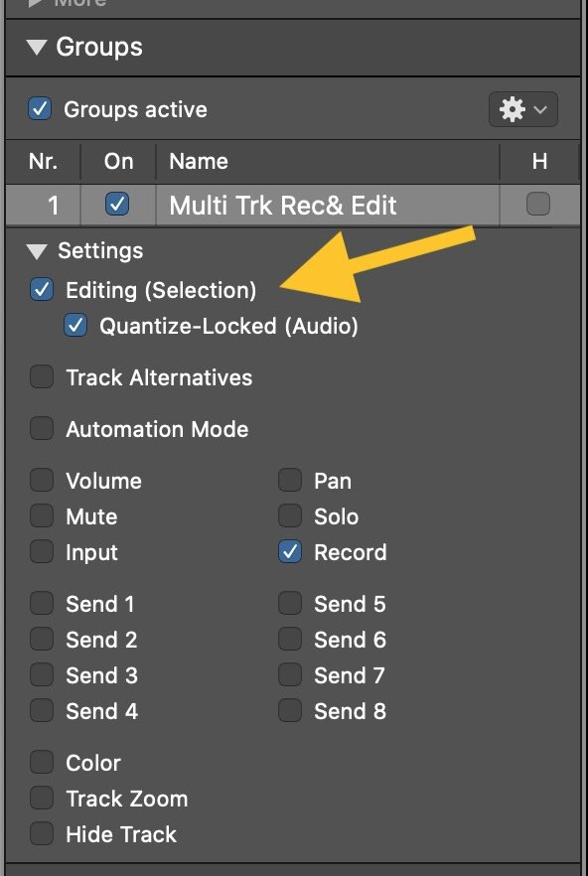Select the Multi Trk Rec& Edit group name
This screenshot has height=876, width=588.
click(283, 205)
